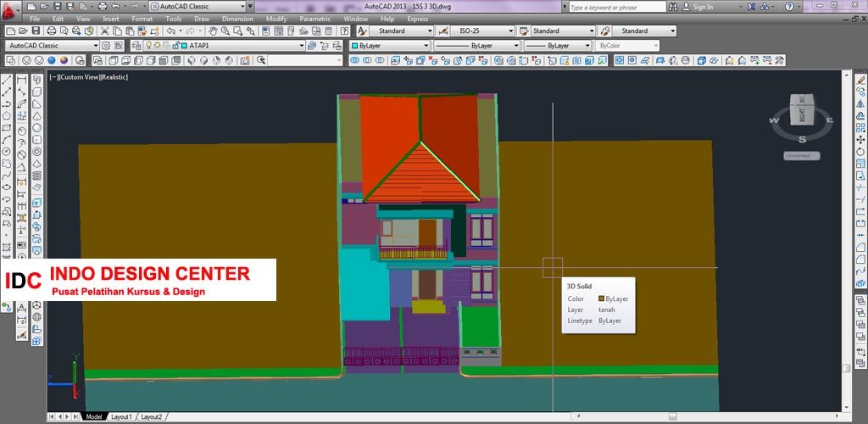The height and width of the screenshot is (424, 868).
Task: Click the E compass letter on ViewCube
Action: click(829, 120)
